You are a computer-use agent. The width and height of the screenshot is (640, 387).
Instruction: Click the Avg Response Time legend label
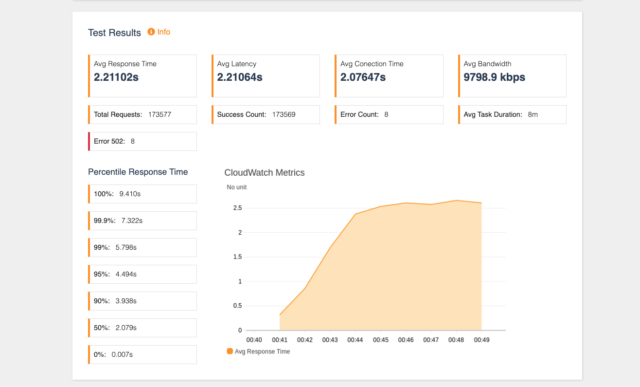coord(262,351)
